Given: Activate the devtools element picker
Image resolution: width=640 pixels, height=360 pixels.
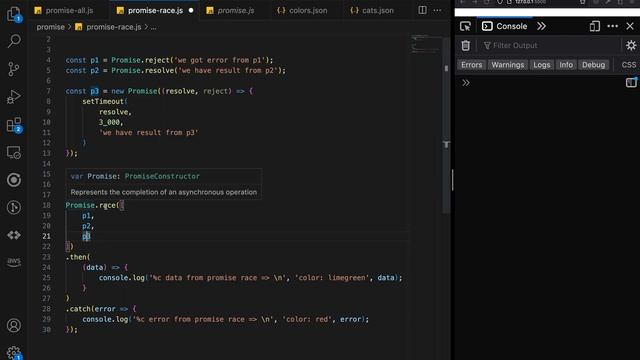Looking at the screenshot, I should [x=465, y=26].
